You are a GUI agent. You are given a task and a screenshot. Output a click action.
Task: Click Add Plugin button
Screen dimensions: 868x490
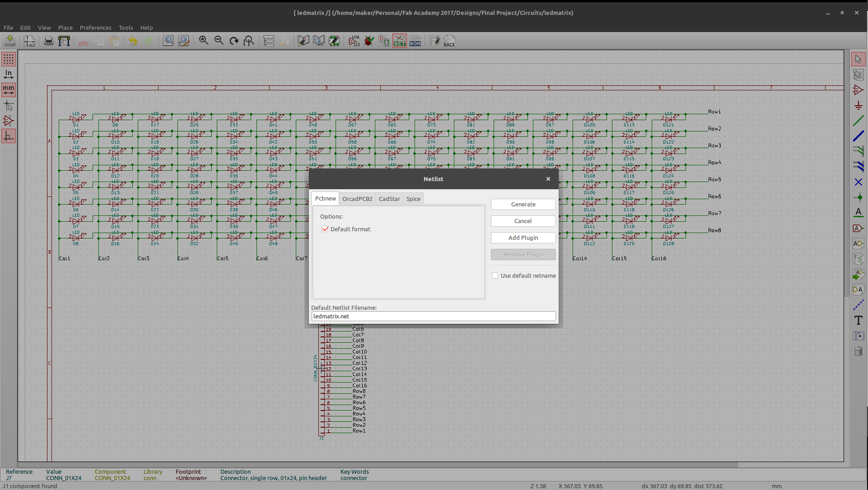point(523,238)
